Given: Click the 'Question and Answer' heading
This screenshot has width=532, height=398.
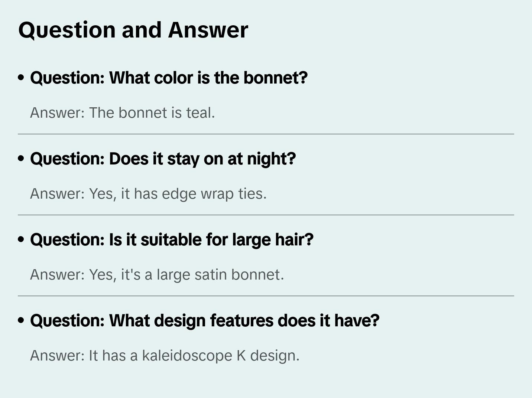Looking at the screenshot, I should 133,30.
